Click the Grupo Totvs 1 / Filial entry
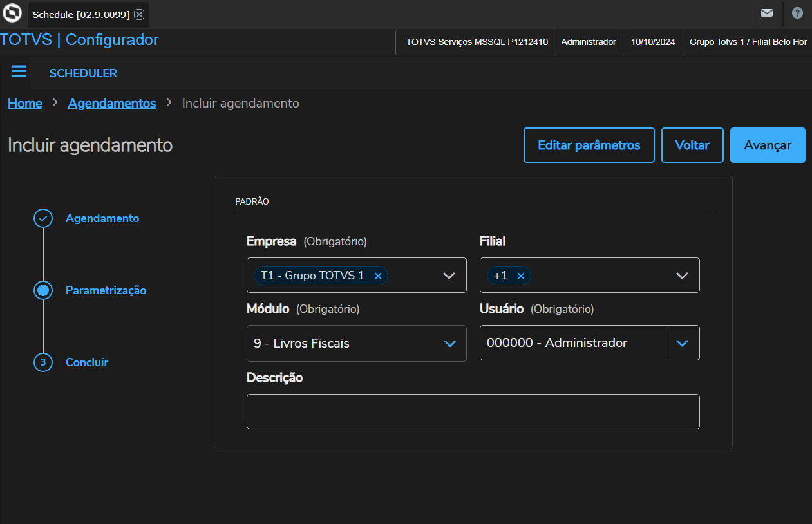The height and width of the screenshot is (524, 812). tap(748, 42)
